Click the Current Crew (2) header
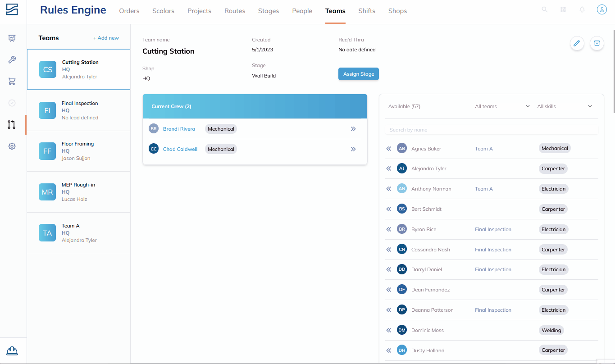This screenshot has width=615, height=364. point(255,106)
